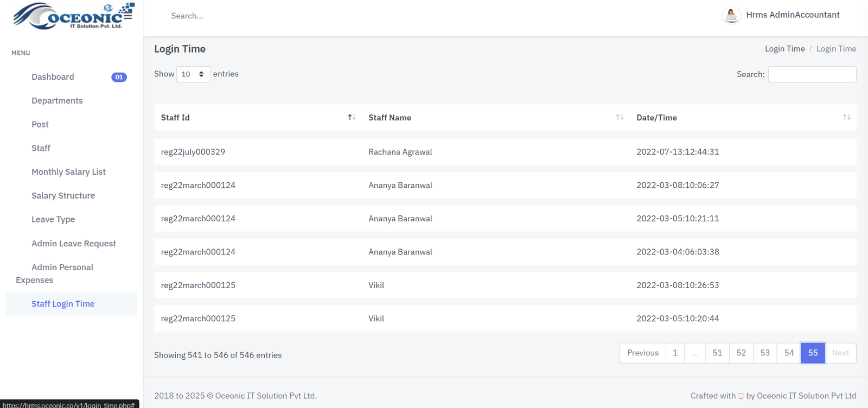Go to page 54 of results
868x408 pixels.
pos(789,353)
